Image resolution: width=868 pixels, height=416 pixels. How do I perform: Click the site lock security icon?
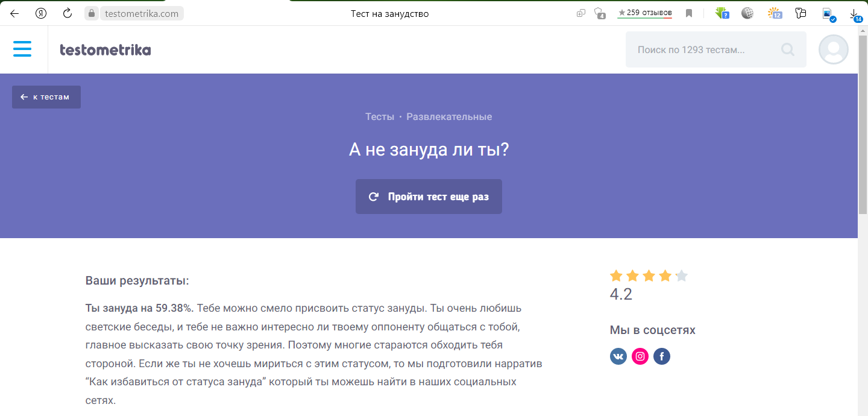(x=92, y=13)
